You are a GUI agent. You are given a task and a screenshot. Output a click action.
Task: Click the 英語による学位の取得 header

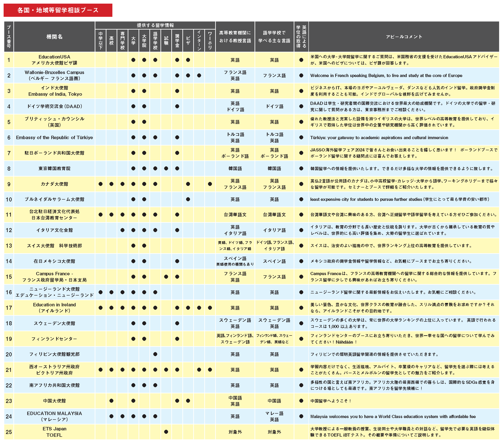[x=301, y=37]
